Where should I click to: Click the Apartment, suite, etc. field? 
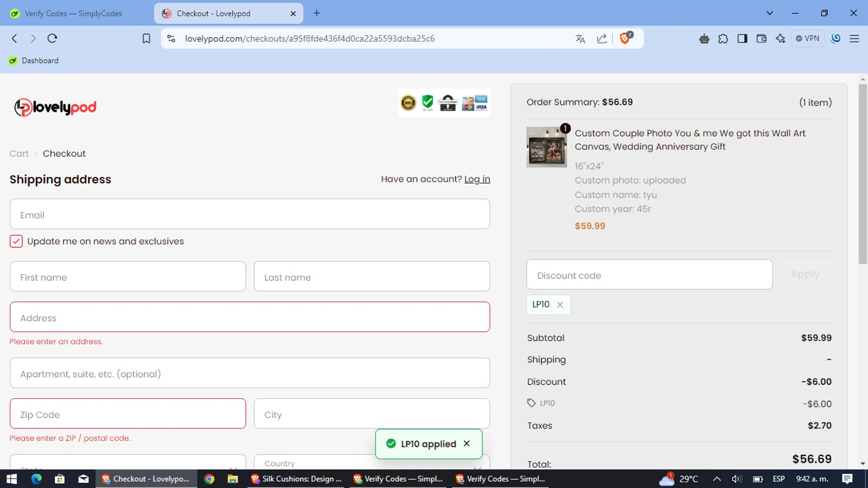click(250, 373)
